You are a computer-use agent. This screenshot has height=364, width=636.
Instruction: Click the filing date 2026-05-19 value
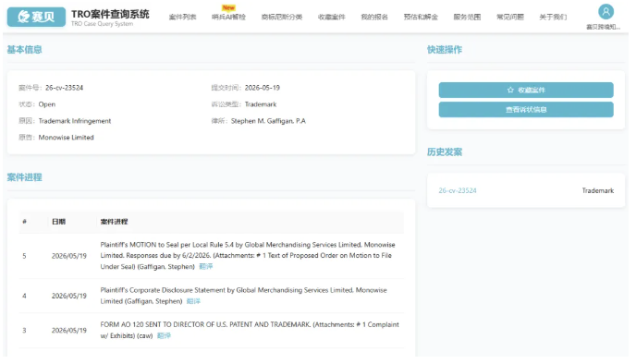click(x=262, y=88)
